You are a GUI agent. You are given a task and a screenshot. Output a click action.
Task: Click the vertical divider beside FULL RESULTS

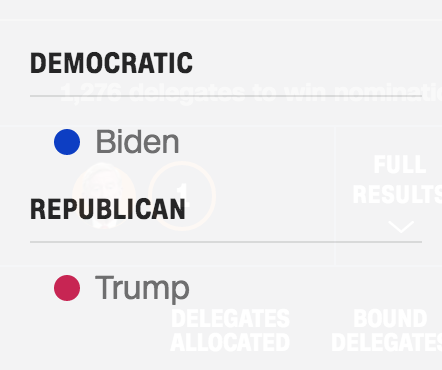pos(334,196)
